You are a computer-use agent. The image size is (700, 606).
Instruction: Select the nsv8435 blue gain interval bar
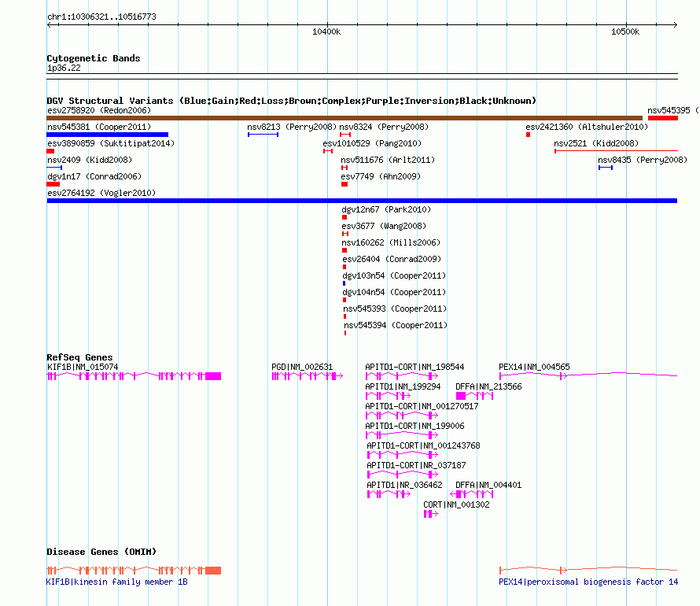606,168
